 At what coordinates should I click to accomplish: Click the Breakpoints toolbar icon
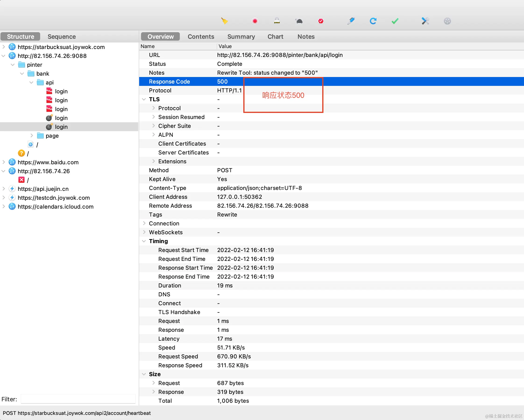click(321, 21)
